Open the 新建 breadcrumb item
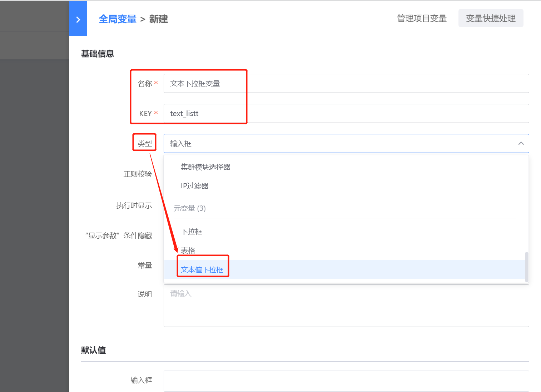This screenshot has height=392, width=541. point(158,19)
